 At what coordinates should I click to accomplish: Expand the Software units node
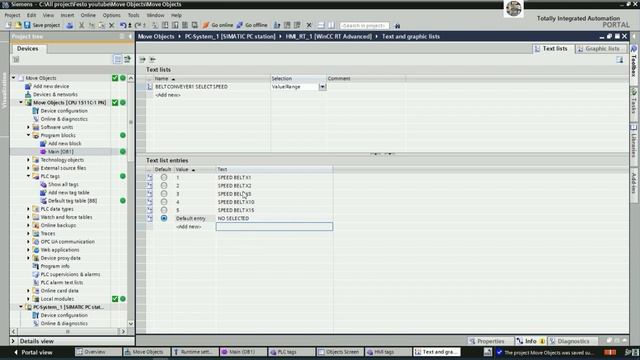[x=29, y=127]
